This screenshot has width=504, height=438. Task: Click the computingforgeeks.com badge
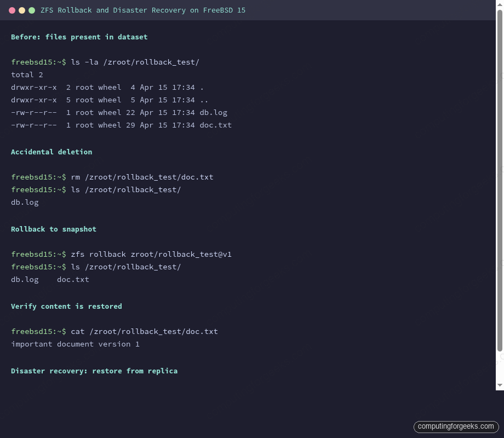pyautogui.click(x=456, y=427)
